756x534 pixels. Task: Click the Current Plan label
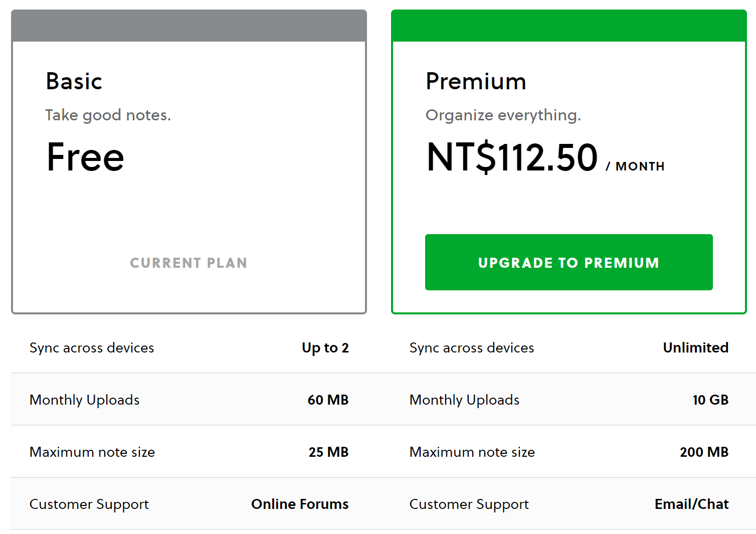coord(188,263)
